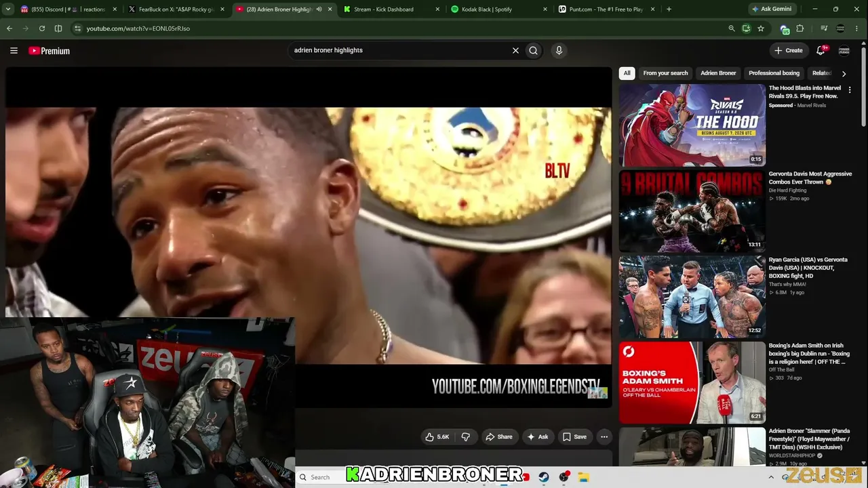Image resolution: width=868 pixels, height=488 pixels.
Task: Visit 'Die Hard Fighting' channel name
Action: 788,190
